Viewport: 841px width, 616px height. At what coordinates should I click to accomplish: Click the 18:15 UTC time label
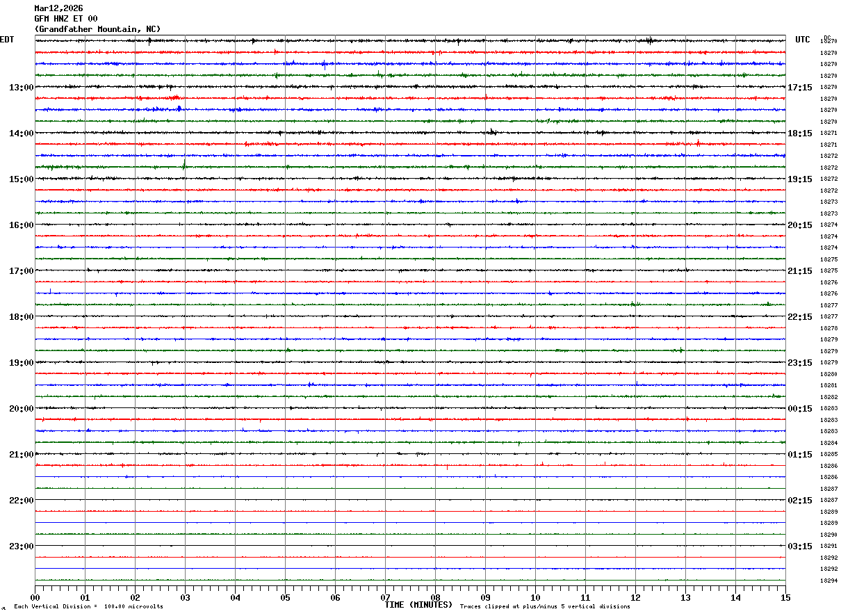tap(799, 133)
